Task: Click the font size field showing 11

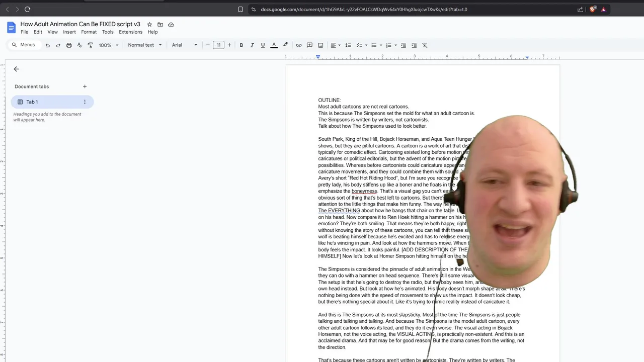Action: [x=218, y=45]
